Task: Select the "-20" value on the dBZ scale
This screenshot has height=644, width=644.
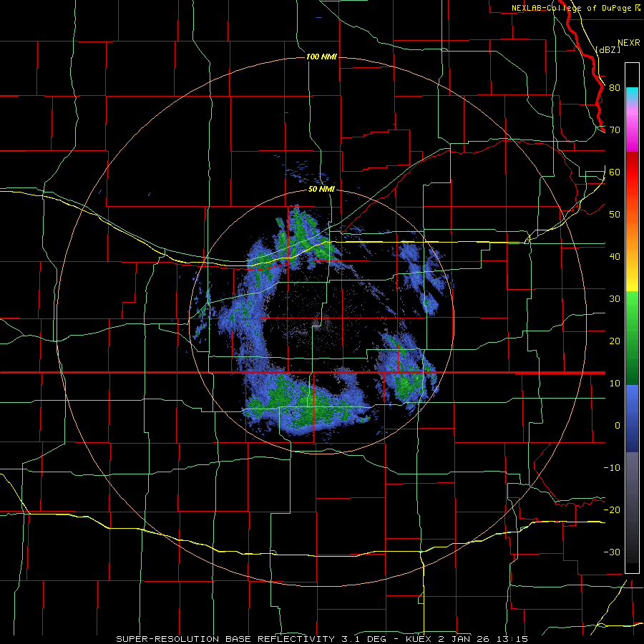Action: (612, 509)
